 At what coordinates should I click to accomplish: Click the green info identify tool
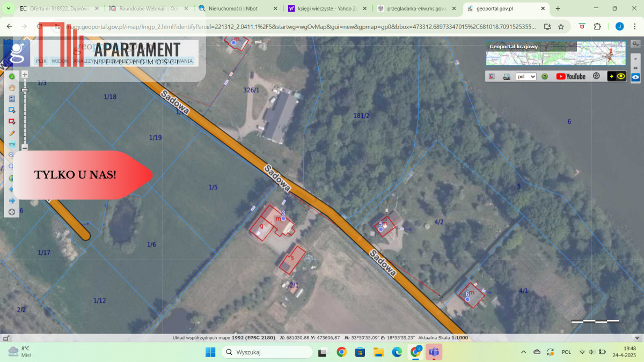(x=12, y=77)
